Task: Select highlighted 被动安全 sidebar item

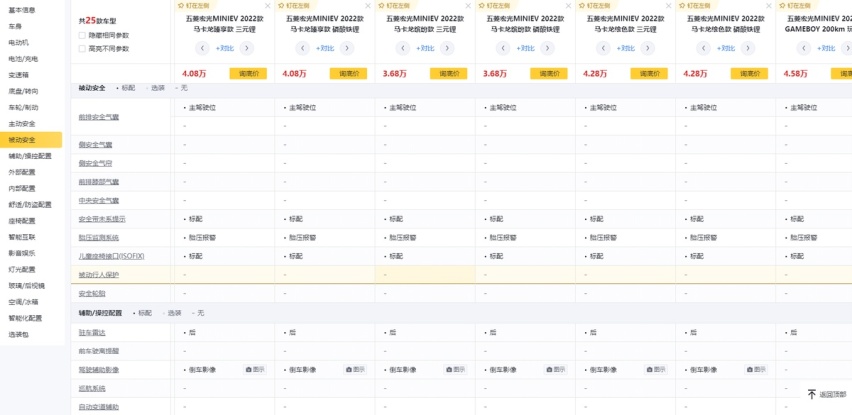Action: click(31, 140)
